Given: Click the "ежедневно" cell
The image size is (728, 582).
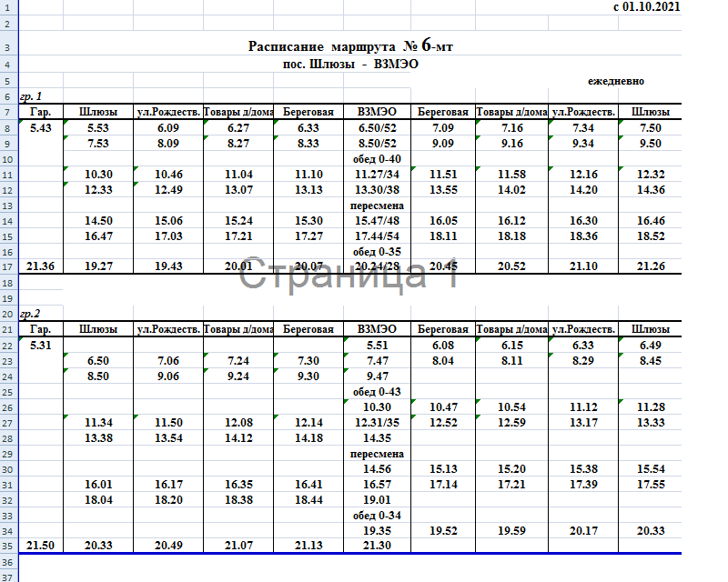Looking at the screenshot, I should point(617,81).
